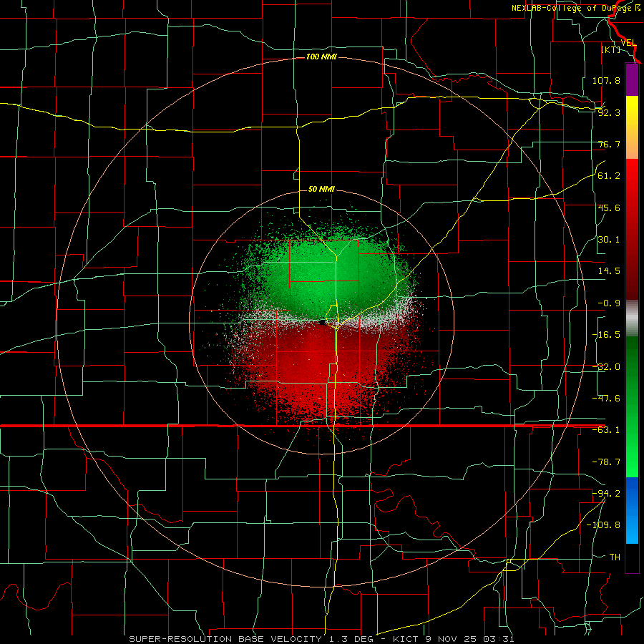
Task: Click the [KT] units label
Action: click(610, 49)
